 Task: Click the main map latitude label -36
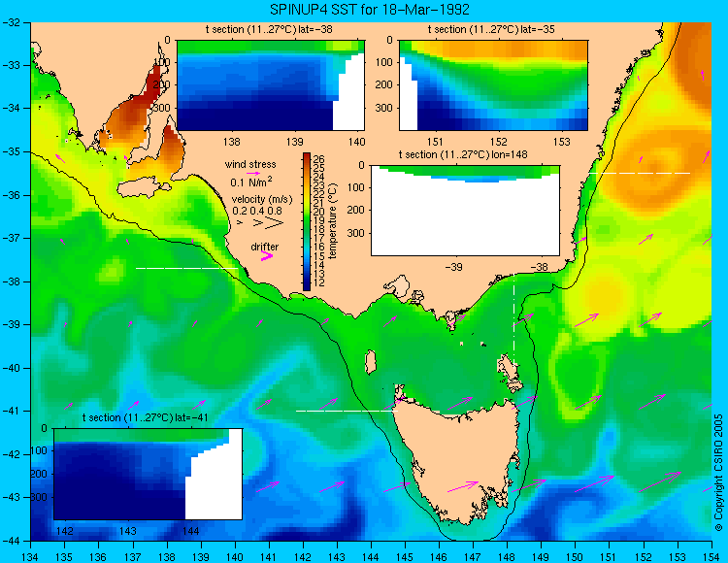pyautogui.click(x=11, y=195)
